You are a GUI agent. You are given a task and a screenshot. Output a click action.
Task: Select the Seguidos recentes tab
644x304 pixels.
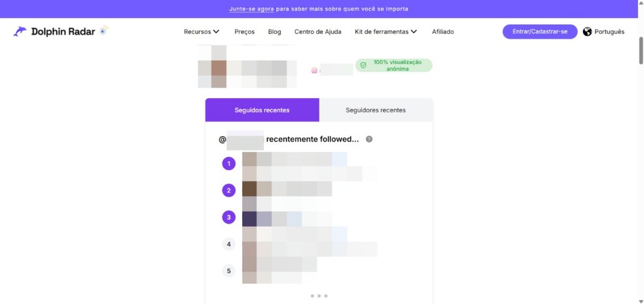[x=262, y=110]
